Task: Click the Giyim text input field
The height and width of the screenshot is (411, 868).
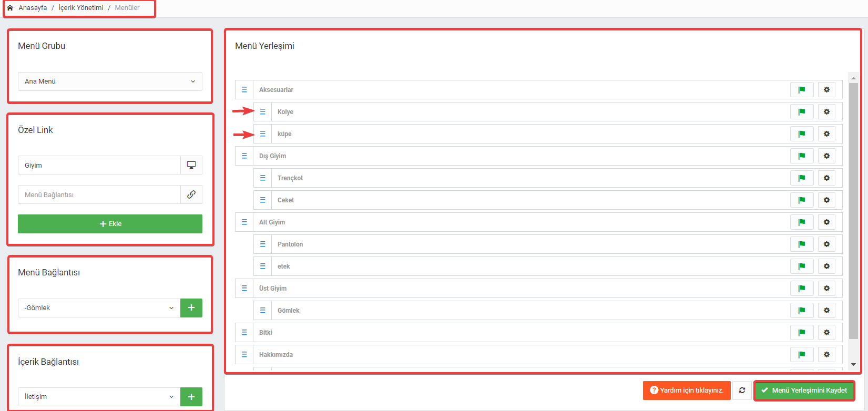Action: click(x=99, y=165)
